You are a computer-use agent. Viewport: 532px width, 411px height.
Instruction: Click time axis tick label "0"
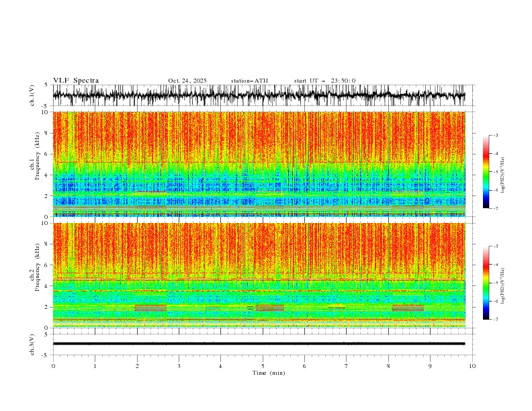click(53, 366)
